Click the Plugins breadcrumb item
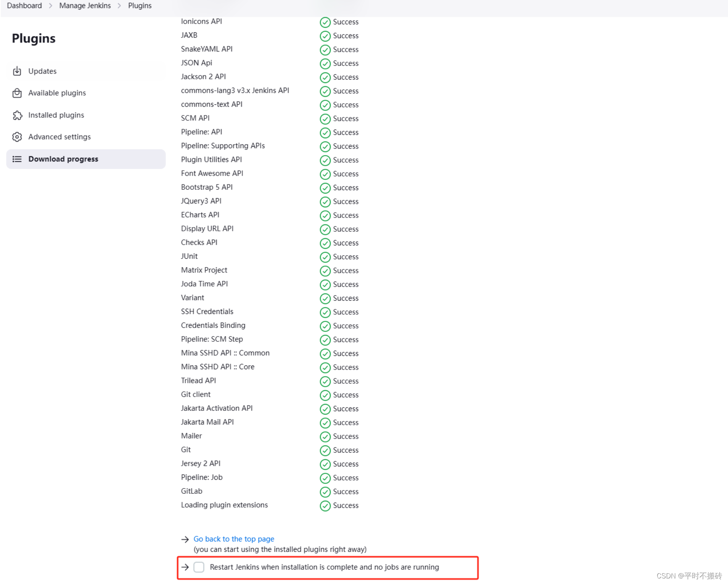Screen dimensions: 728x583 (x=140, y=6)
